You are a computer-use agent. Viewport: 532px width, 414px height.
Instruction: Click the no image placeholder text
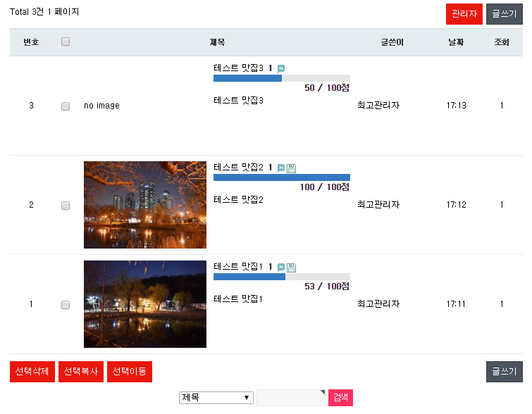tap(101, 106)
